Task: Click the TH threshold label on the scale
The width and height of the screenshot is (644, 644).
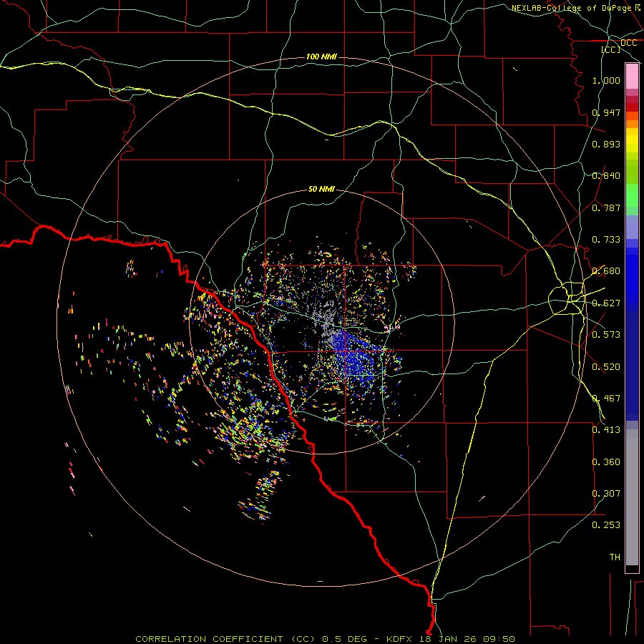Action: click(615, 557)
